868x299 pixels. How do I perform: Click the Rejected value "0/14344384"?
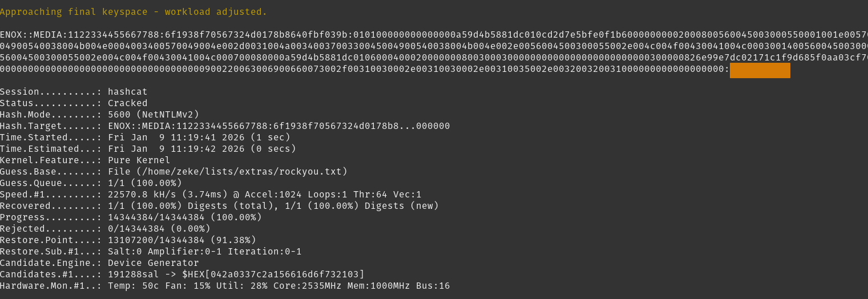point(136,229)
